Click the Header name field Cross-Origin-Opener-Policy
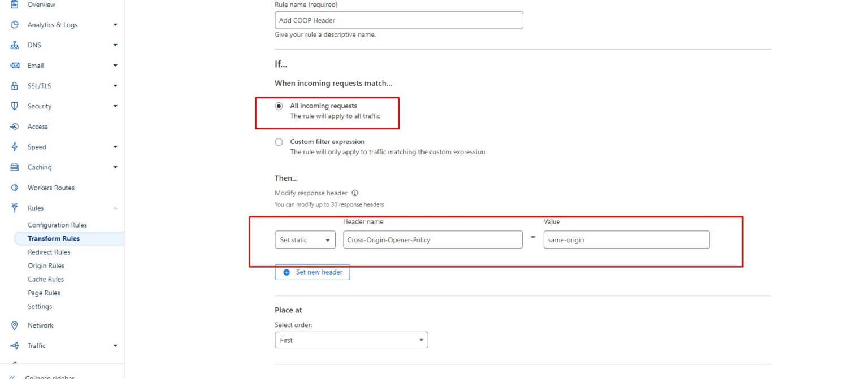This screenshot has width=868, height=379. click(433, 240)
